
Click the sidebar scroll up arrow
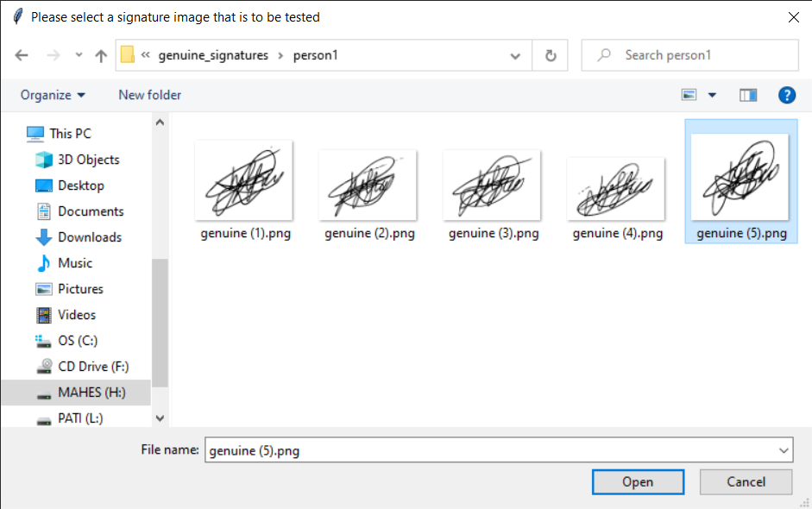160,123
